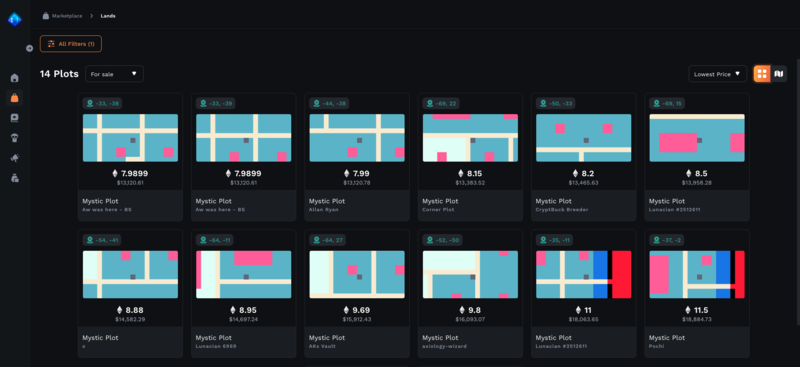The image size is (800, 367).
Task: Open the airdrop parachute sidebar icon
Action: [x=14, y=138]
